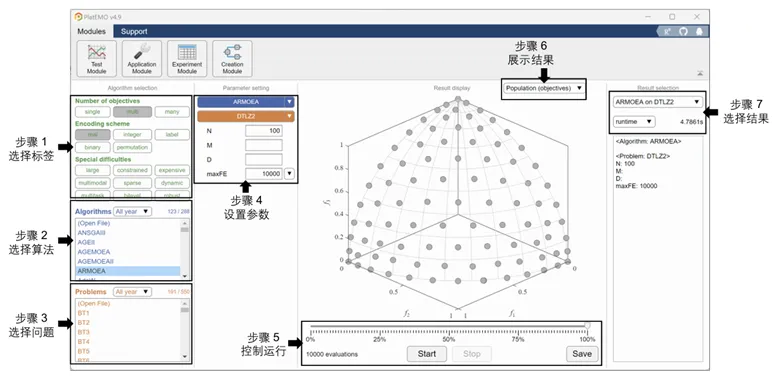
Task: Toggle the multi objective tag
Action: (x=132, y=112)
